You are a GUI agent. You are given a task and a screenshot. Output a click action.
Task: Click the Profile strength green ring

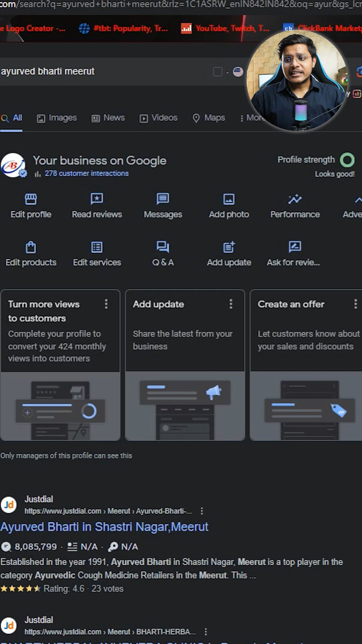point(347,160)
